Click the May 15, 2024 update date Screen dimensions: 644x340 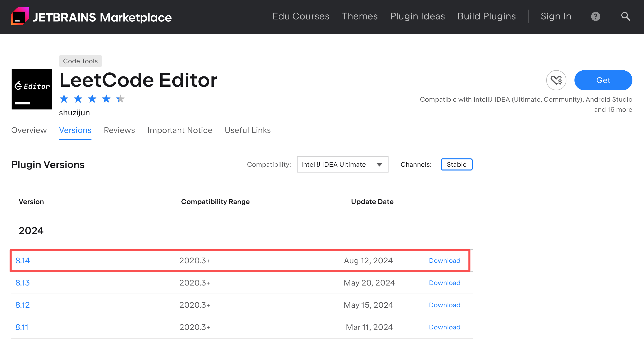(x=368, y=305)
